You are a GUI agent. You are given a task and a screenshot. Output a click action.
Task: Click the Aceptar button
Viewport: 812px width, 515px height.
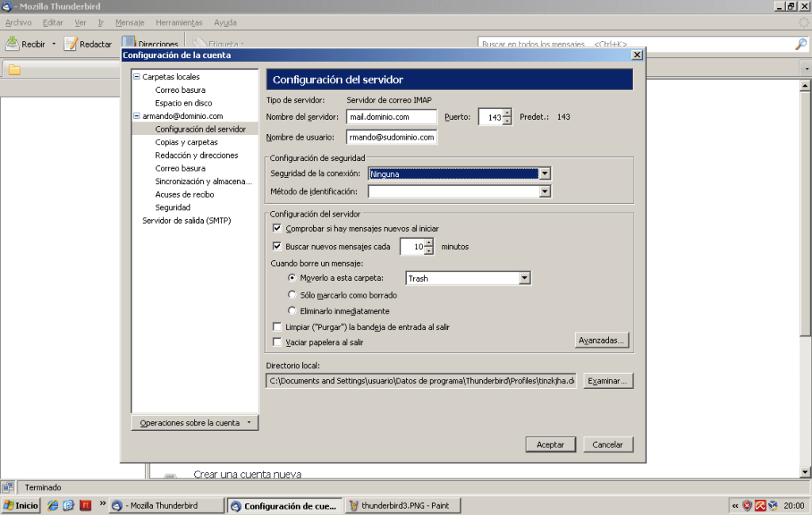coord(550,444)
